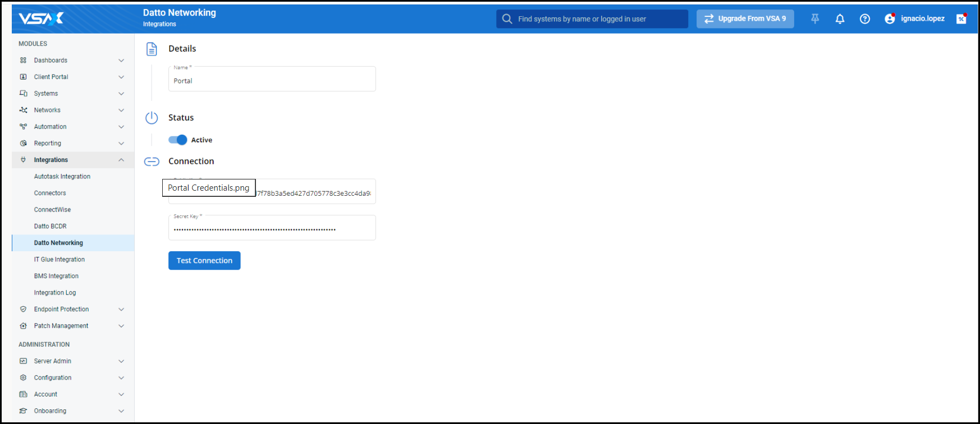The image size is (980, 424).
Task: Click the user avatar icon
Action: pos(890,19)
